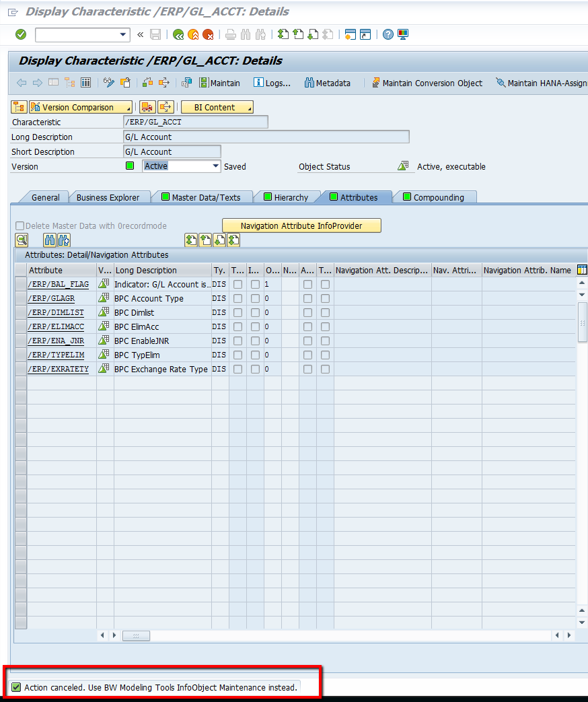
Task: Switch to the Hierarchy tab
Action: point(291,197)
